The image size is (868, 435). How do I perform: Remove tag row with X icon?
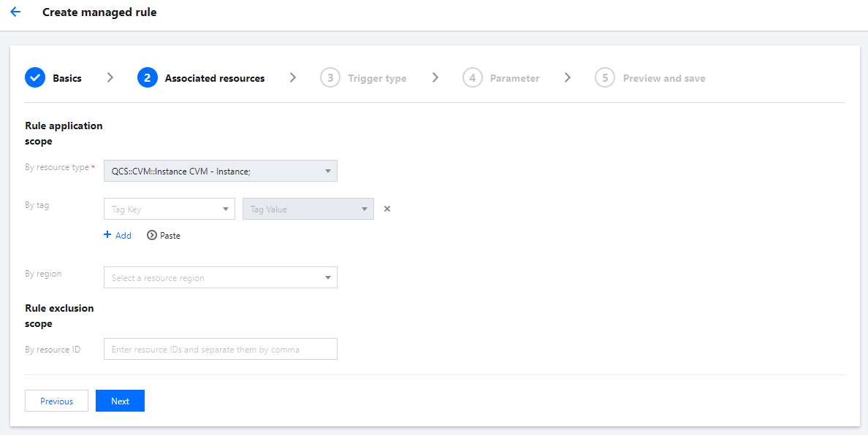[387, 209]
